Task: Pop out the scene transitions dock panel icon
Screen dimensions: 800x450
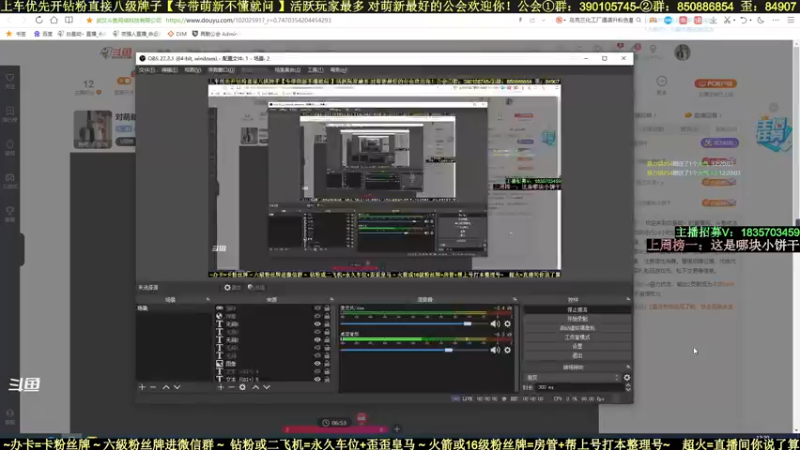Action: [628, 367]
